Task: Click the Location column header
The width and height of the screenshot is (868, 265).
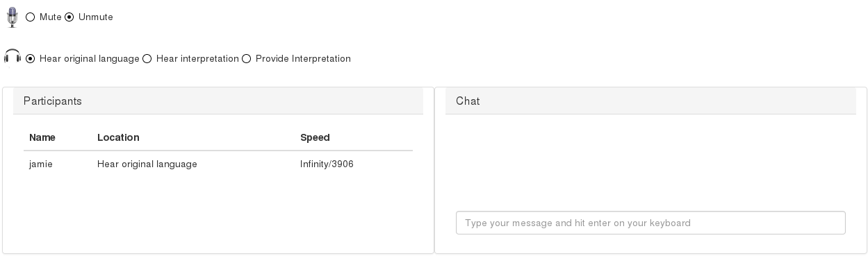Action: pos(118,137)
